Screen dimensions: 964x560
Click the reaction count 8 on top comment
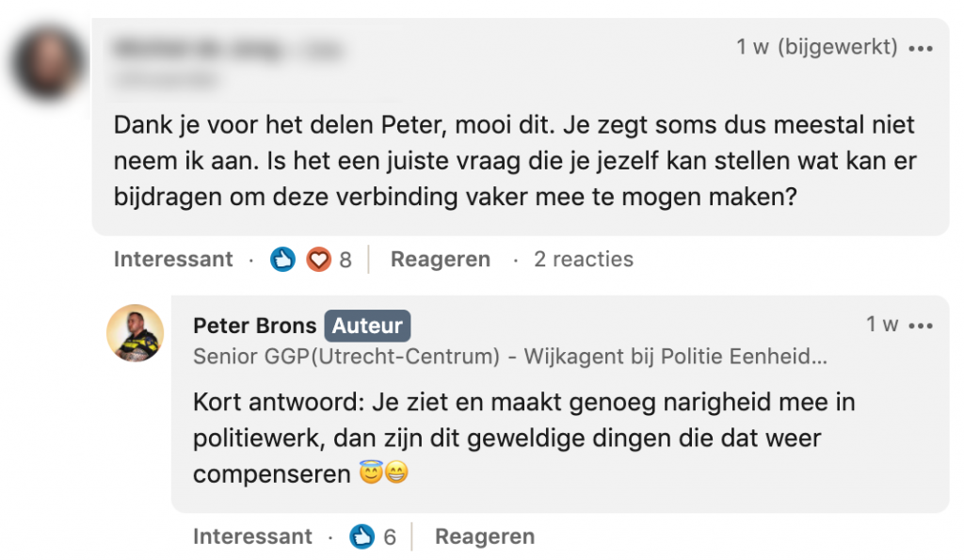345,261
